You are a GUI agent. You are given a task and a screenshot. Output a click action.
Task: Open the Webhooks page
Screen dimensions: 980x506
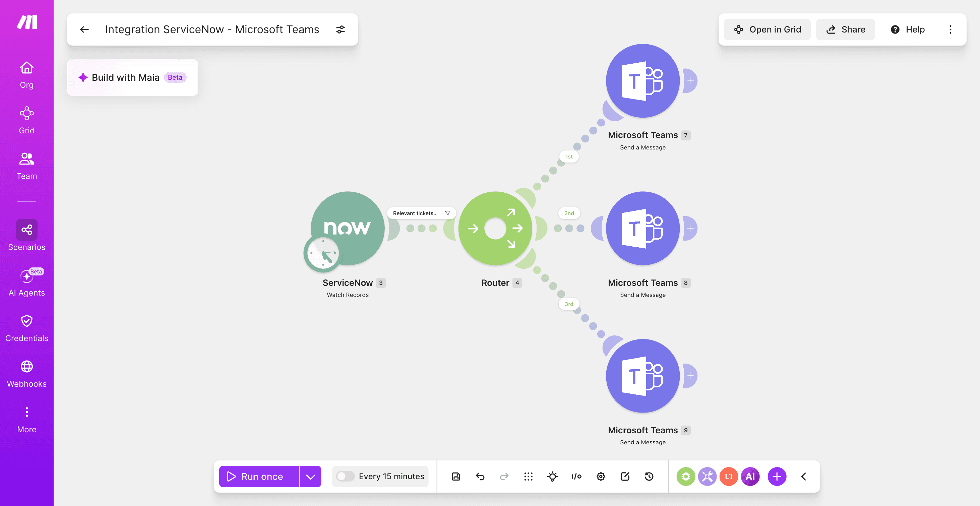(x=26, y=374)
